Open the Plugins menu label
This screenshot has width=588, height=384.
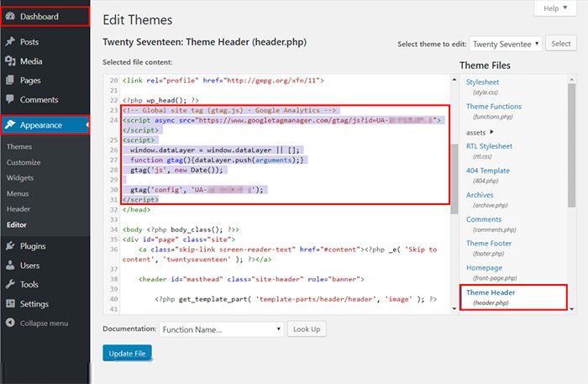click(33, 246)
